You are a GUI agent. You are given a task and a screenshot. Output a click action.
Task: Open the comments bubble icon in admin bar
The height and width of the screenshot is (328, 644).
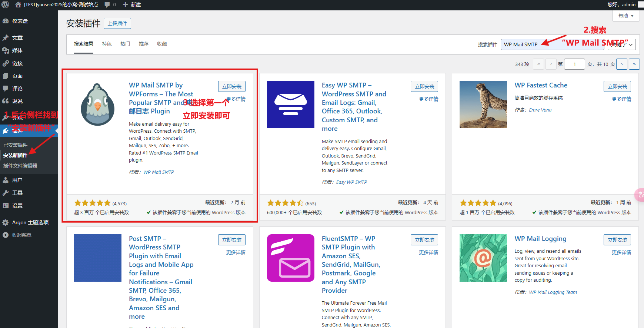[x=107, y=4]
